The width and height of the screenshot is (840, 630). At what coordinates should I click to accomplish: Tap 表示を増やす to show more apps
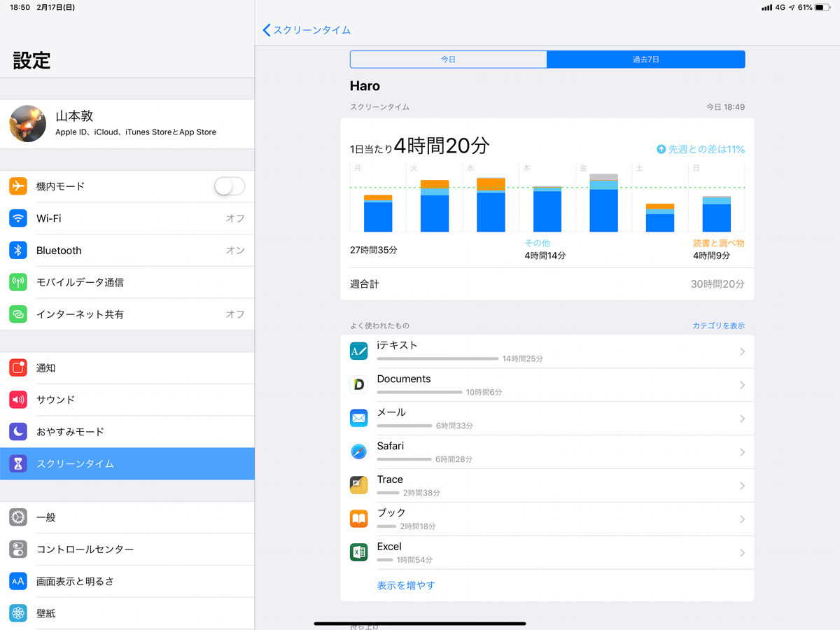406,585
